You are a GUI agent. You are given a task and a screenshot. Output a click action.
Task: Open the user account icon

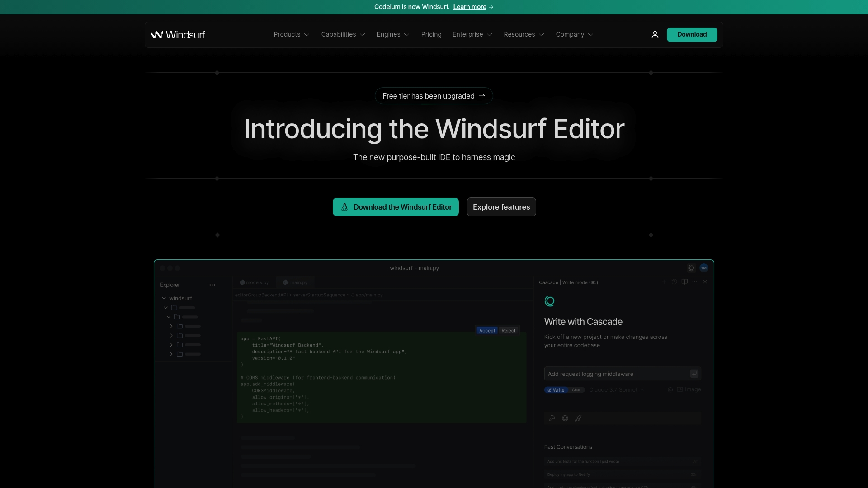[x=655, y=35]
